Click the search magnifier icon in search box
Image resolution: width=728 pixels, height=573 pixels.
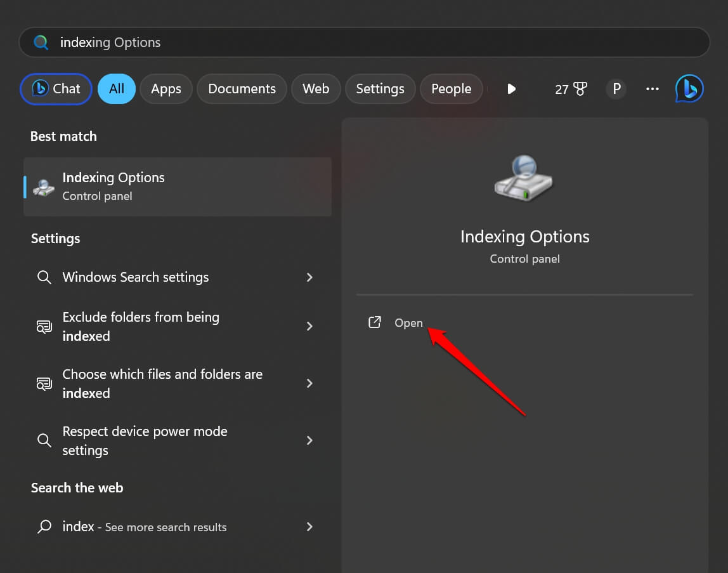41,43
